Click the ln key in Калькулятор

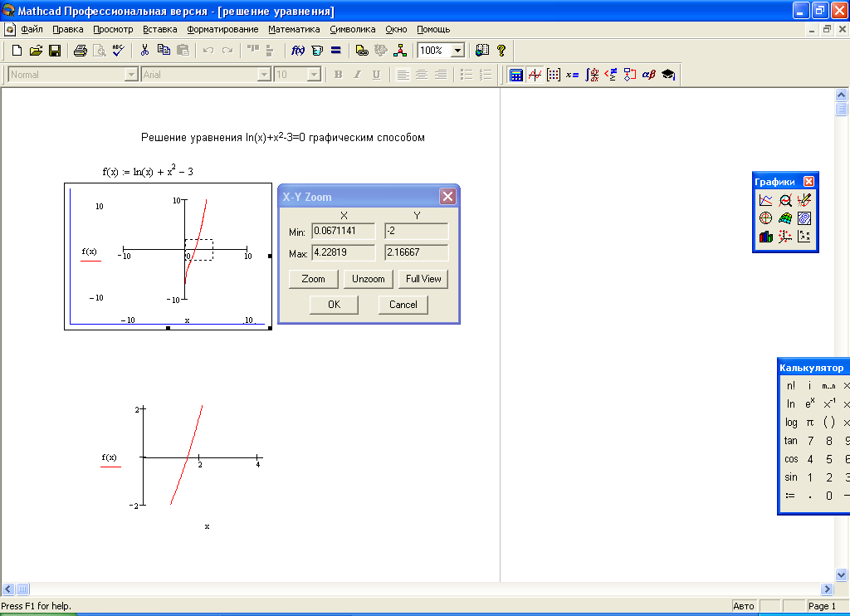[x=791, y=404]
